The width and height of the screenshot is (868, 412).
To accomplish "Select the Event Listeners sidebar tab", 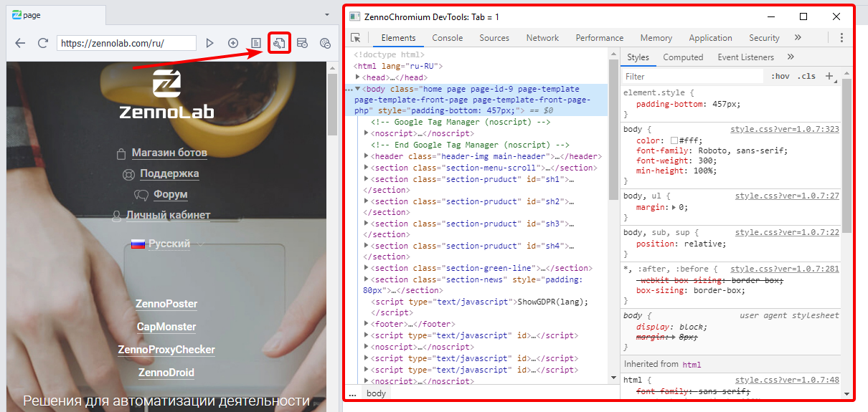I will 746,57.
